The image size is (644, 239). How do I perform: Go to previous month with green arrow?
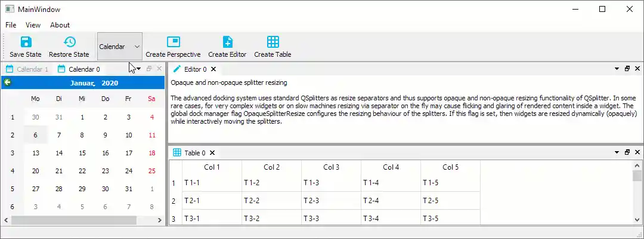click(7, 82)
